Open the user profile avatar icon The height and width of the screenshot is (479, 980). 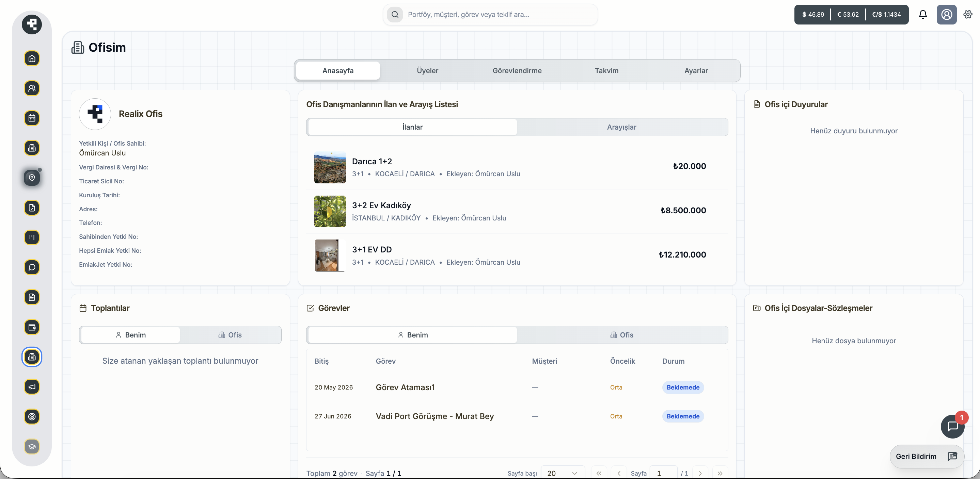coord(947,14)
